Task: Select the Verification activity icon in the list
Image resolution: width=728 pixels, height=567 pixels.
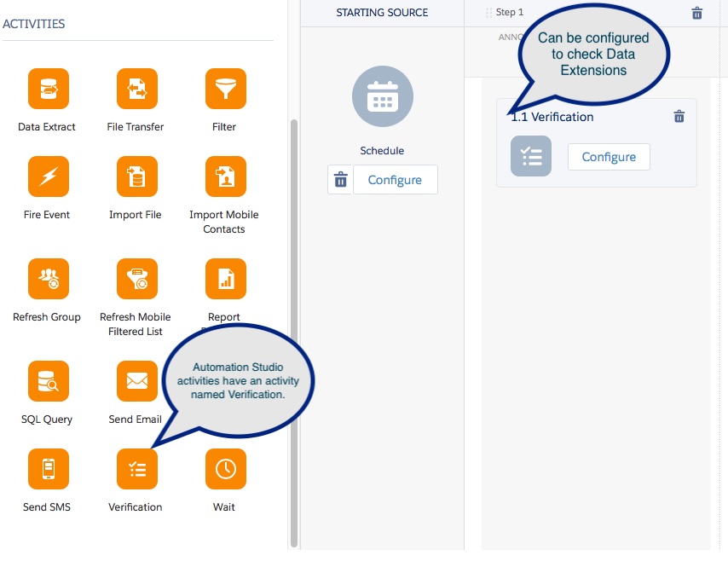Action: pyautogui.click(x=136, y=469)
